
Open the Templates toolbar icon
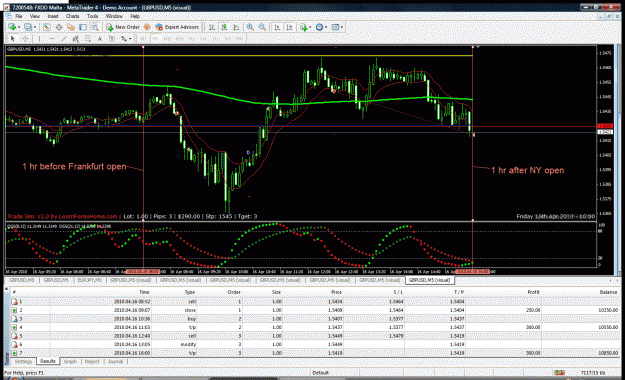point(335,27)
